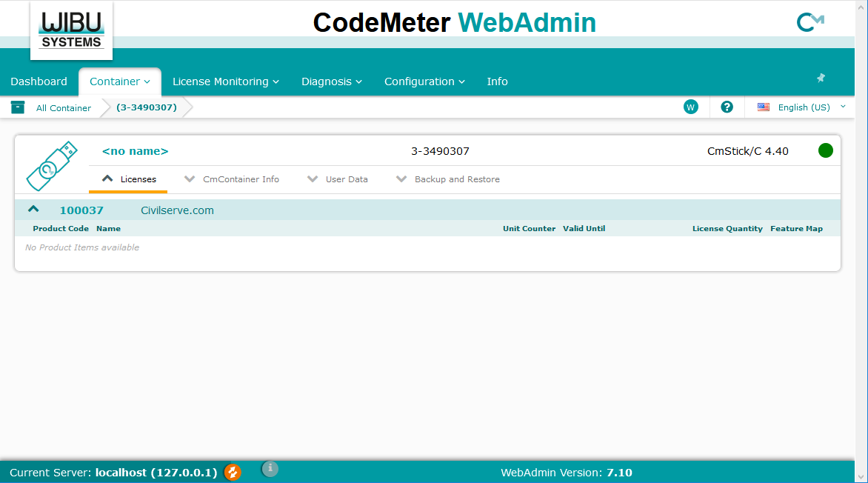Open the English (US) language dropdown
This screenshot has height=483, width=868.
[x=802, y=107]
